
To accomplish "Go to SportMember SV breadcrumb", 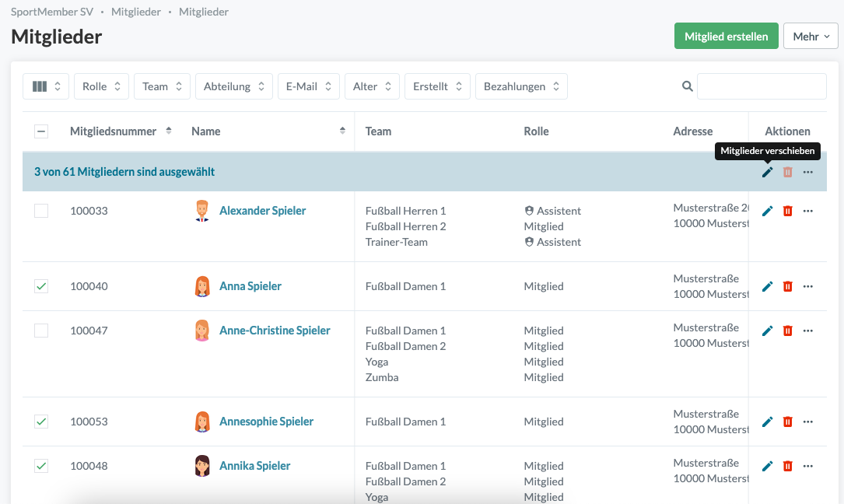I will click(50, 12).
